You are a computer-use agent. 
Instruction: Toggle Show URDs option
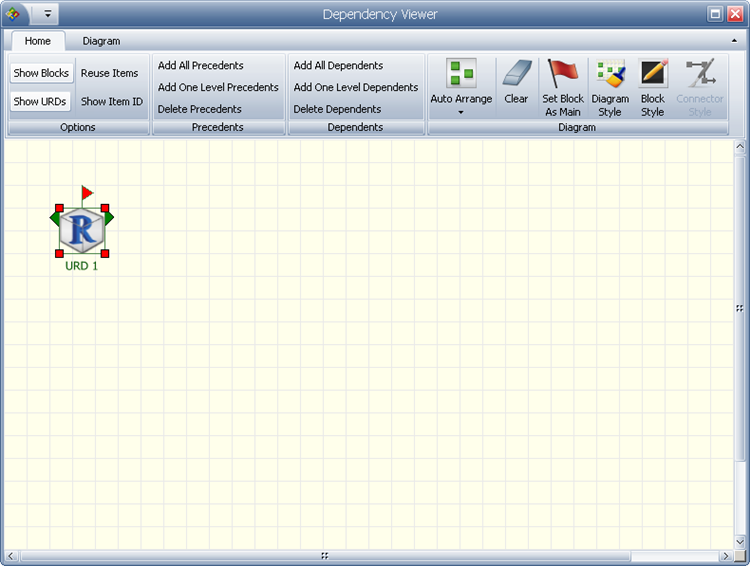pyautogui.click(x=41, y=101)
